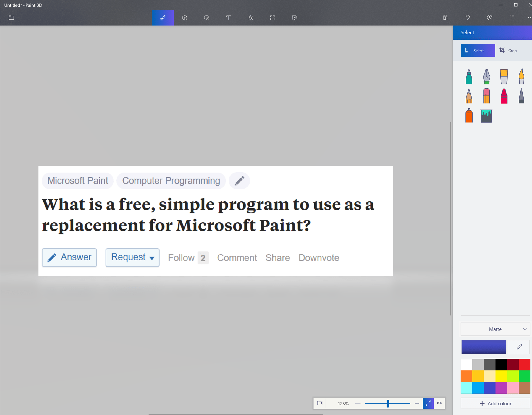
Task: Choose the Select button in sidebar
Action: pyautogui.click(x=478, y=50)
